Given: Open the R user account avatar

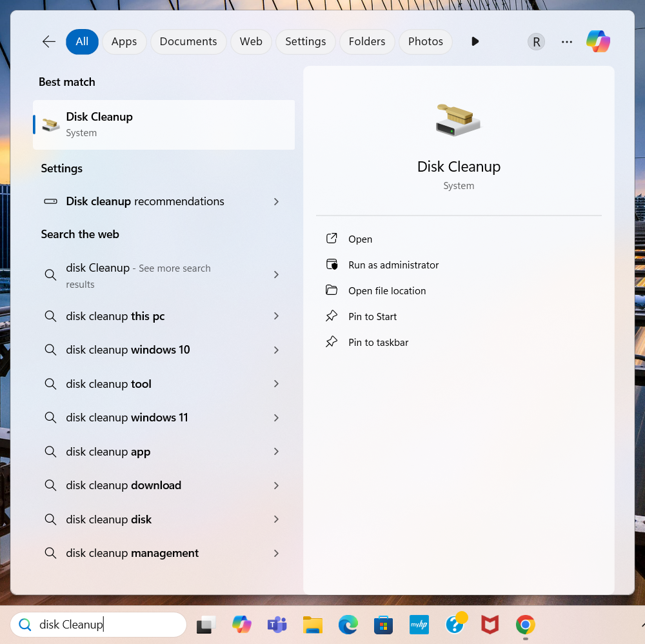Looking at the screenshot, I should coord(536,41).
